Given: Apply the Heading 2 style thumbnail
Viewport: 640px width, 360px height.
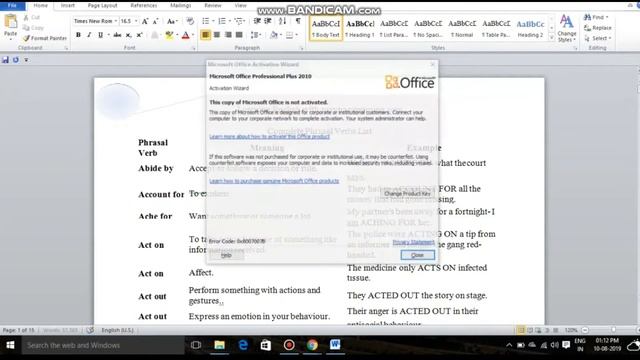Looking at the screenshot, I should coord(530,29).
